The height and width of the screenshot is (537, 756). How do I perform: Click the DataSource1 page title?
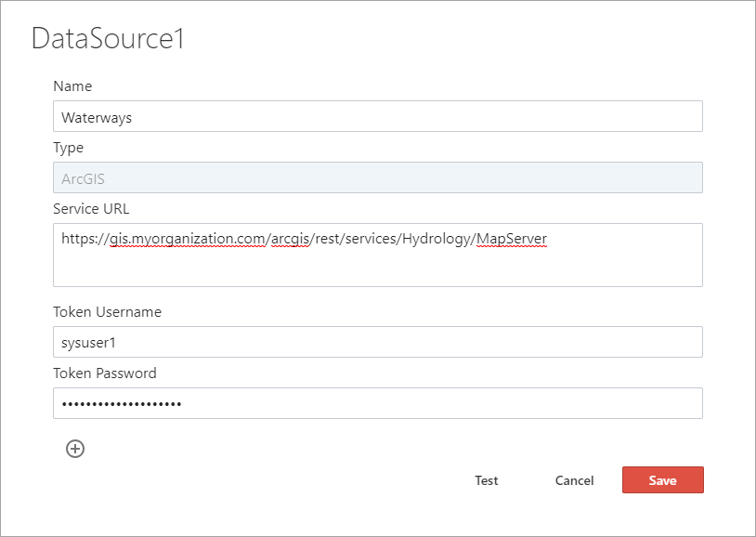tap(108, 39)
